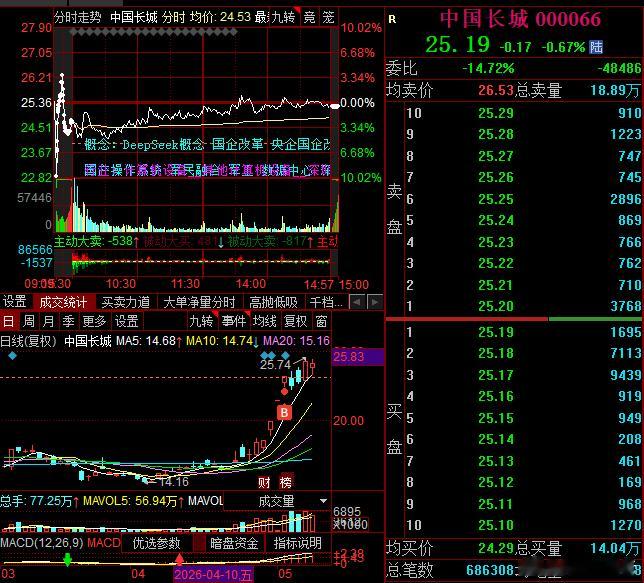Select buy level 10 price 25.10
Screen dimensions: 644x583
(496, 525)
